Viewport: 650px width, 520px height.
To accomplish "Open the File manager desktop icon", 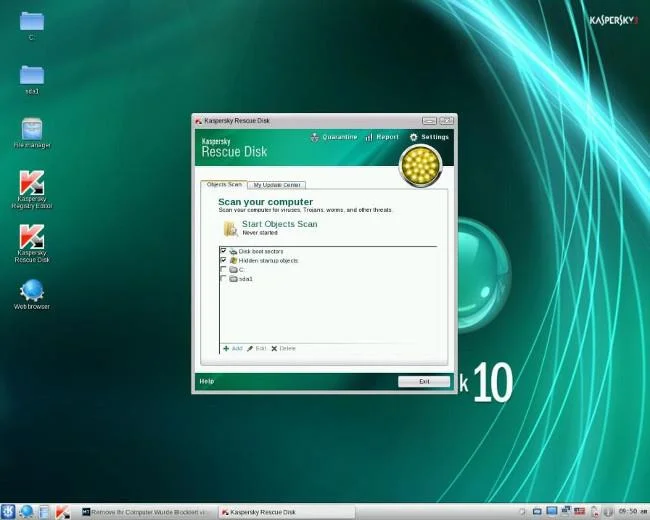I will pyautogui.click(x=32, y=133).
